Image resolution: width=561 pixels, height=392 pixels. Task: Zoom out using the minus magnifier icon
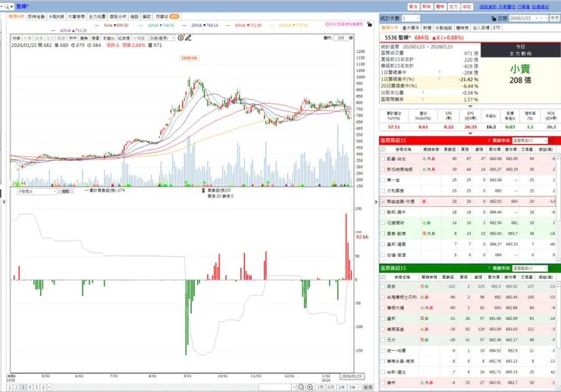tap(301, 387)
